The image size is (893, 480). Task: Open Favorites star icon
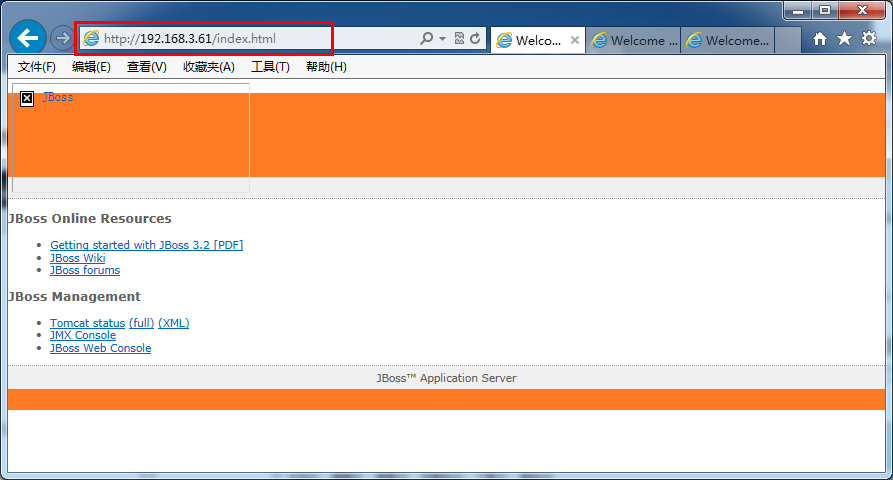[844, 39]
